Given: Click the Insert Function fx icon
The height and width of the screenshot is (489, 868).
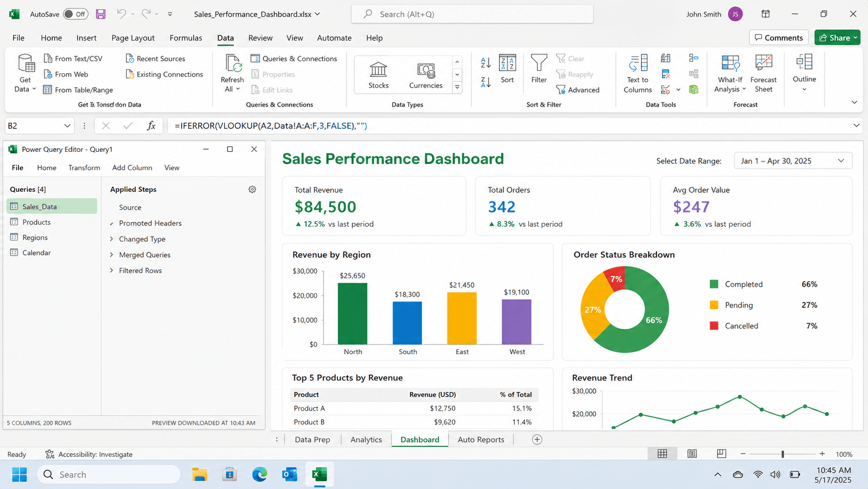Looking at the screenshot, I should [x=151, y=126].
